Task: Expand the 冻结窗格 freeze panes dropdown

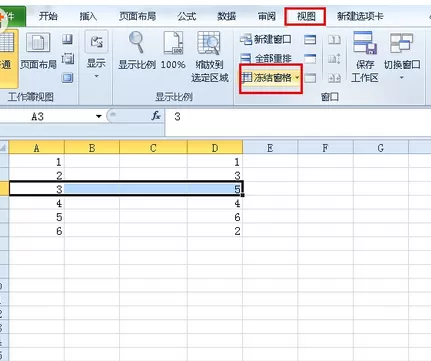Action: pos(297,78)
